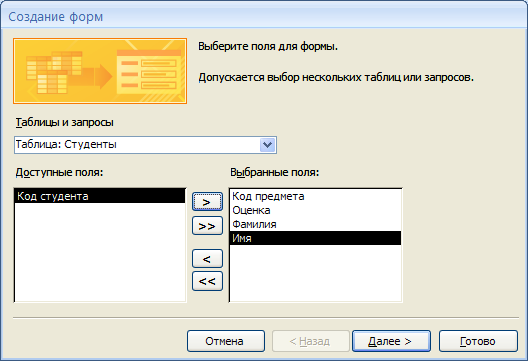
Task: Select Оценка in chosen fields list
Action: [x=315, y=210]
